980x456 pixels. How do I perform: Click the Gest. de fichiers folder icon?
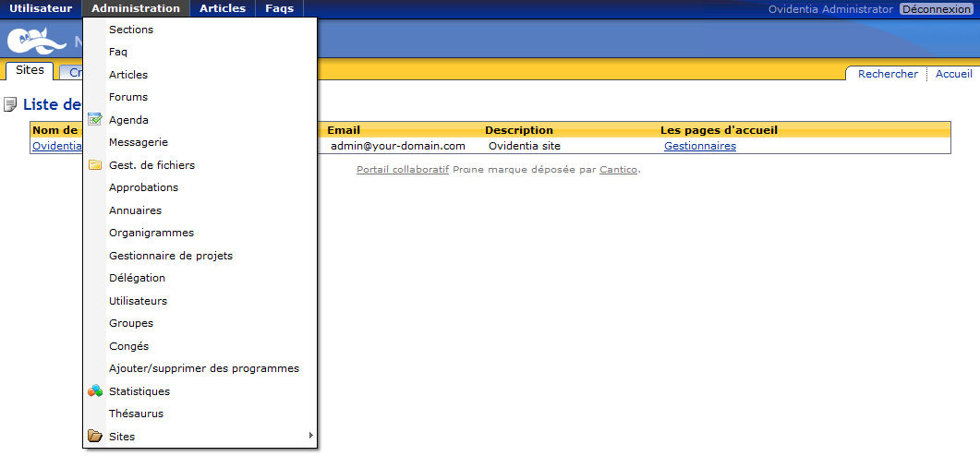click(94, 165)
